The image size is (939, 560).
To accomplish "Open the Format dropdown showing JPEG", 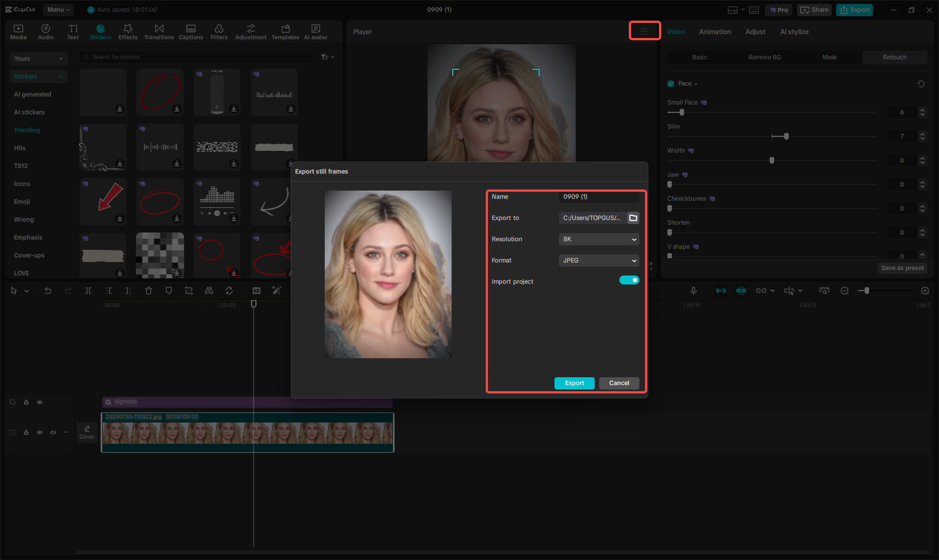I will pos(599,260).
